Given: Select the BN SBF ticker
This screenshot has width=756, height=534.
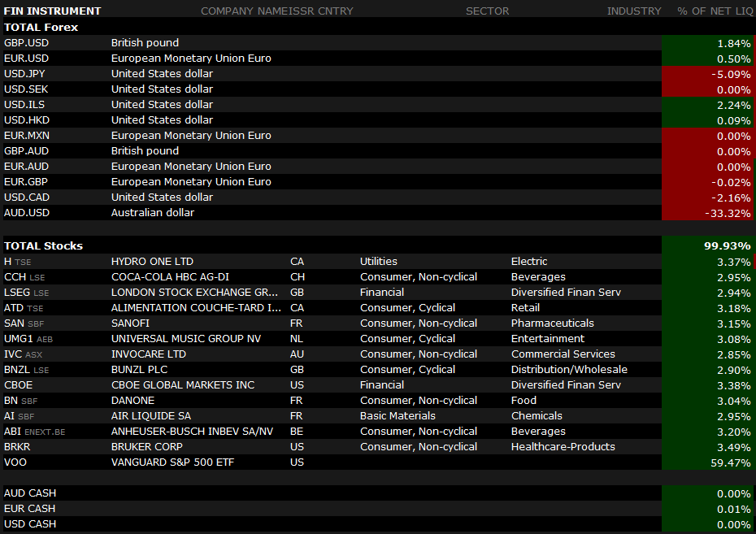Looking at the screenshot, I should [21, 401].
